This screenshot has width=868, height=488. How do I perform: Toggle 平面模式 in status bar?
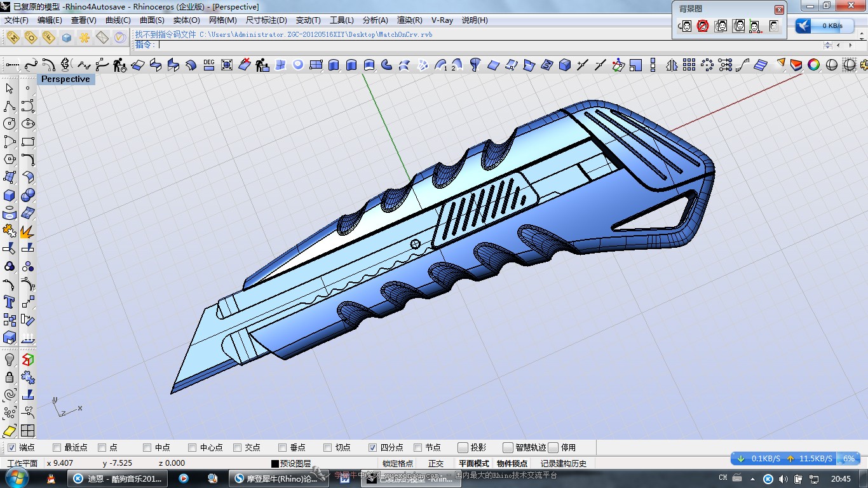click(x=474, y=464)
